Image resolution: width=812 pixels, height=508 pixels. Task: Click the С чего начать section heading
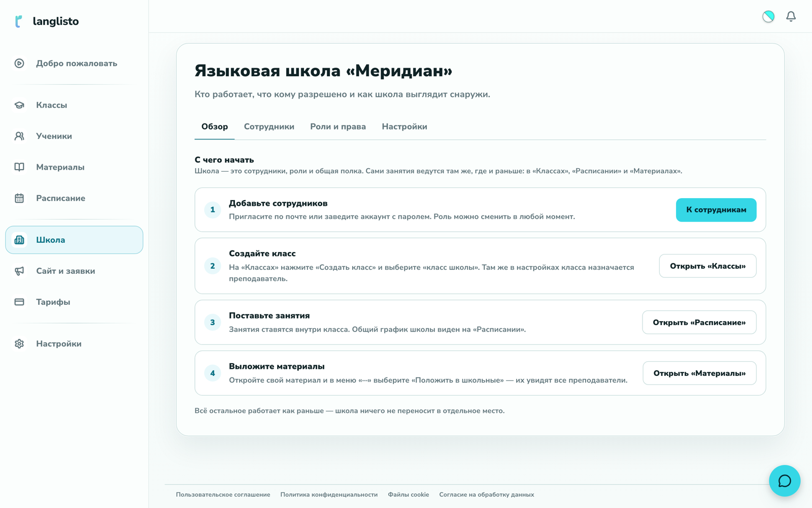(224, 160)
